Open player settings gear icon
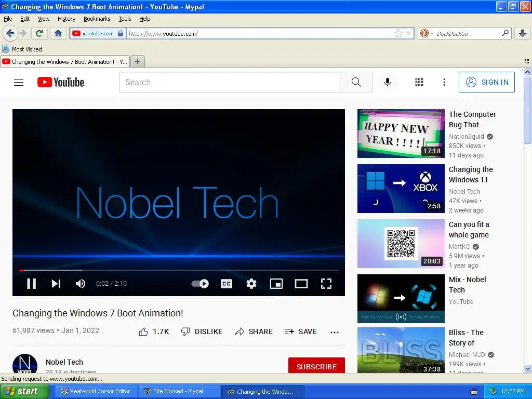Image resolution: width=532 pixels, height=399 pixels. (x=251, y=284)
